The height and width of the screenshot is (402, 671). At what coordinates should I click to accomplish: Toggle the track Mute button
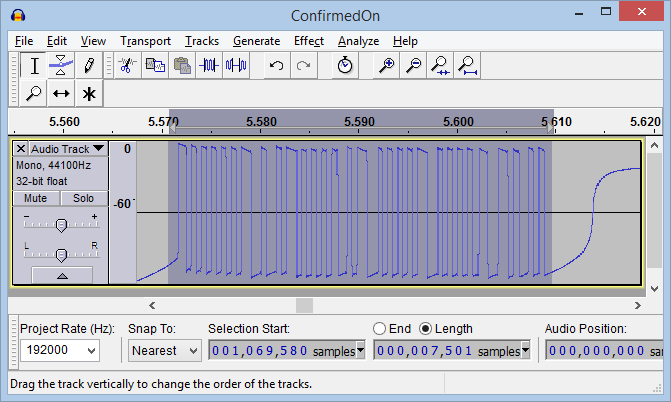(36, 198)
